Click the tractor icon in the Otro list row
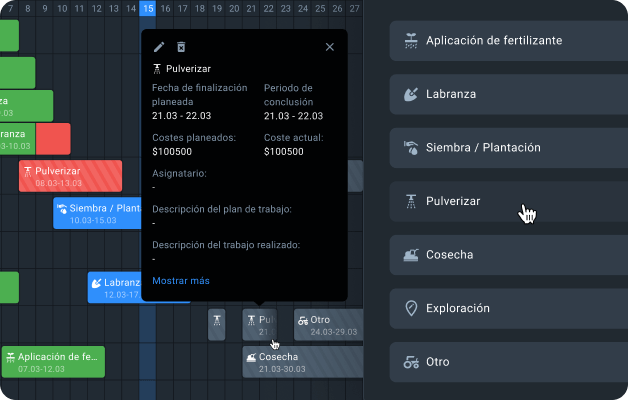628x400 pixels. click(411, 362)
